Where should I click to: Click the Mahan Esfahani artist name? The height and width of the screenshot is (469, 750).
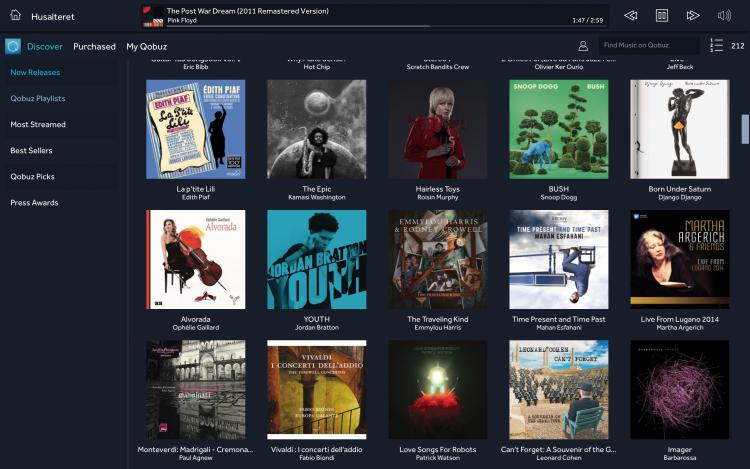[x=559, y=328]
